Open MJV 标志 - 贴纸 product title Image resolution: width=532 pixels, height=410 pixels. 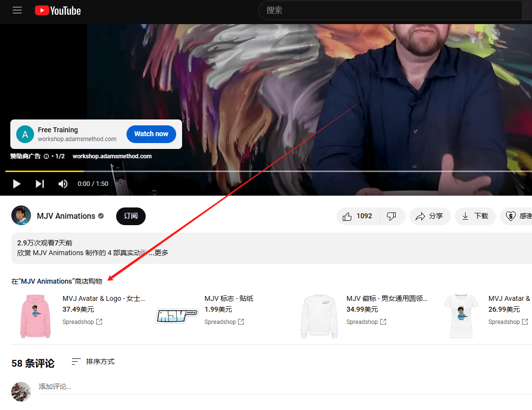[x=229, y=298]
